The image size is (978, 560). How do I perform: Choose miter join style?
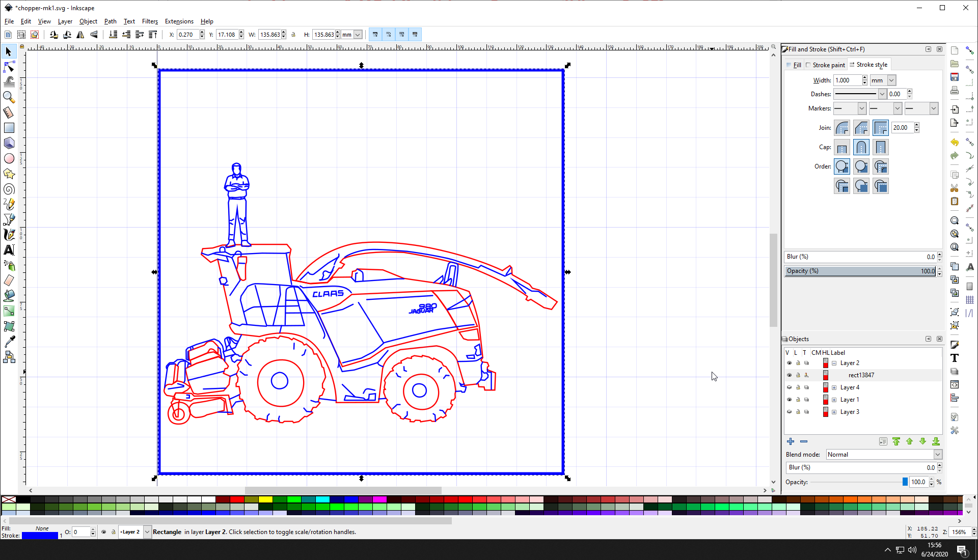coord(881,128)
